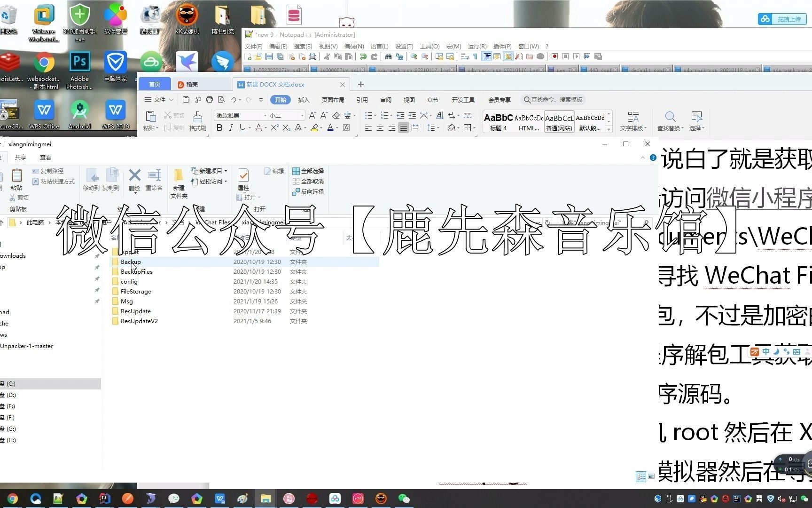Select the 标题 4 style thumbnail
Viewport: 812px width, 508px height.
[498, 121]
